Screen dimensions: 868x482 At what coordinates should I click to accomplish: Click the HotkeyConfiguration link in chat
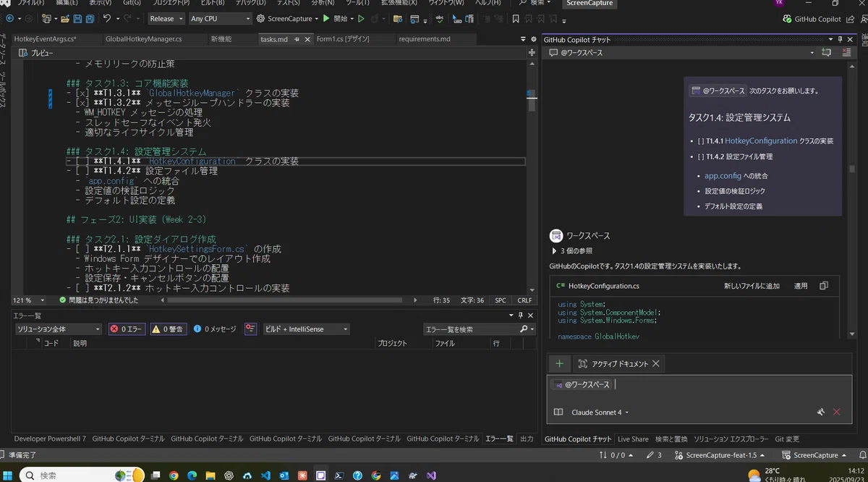[761, 141]
